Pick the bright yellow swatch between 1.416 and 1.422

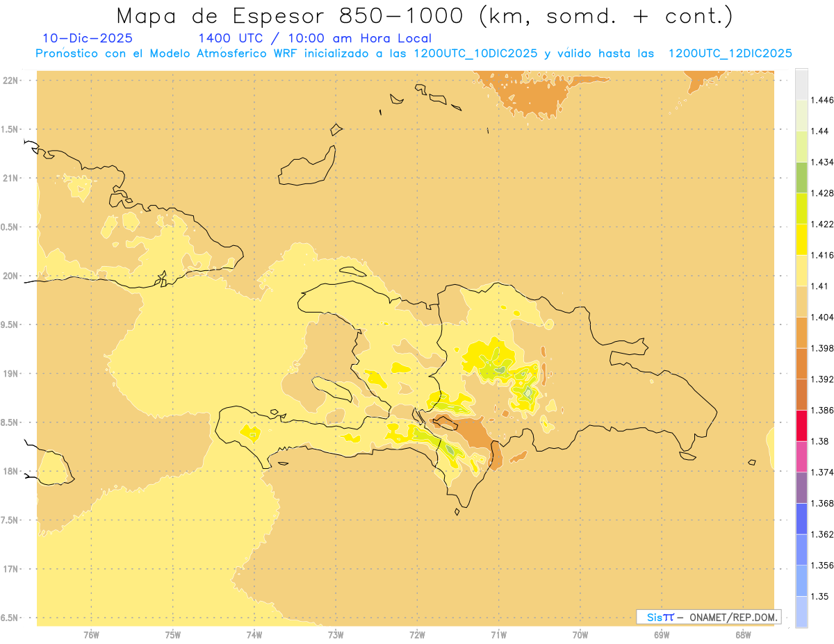[801, 239]
